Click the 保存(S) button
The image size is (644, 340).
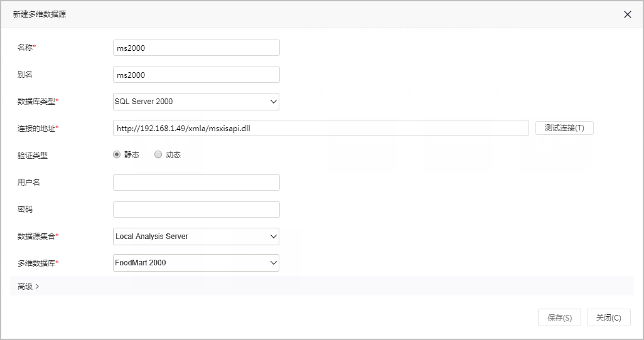click(x=559, y=317)
